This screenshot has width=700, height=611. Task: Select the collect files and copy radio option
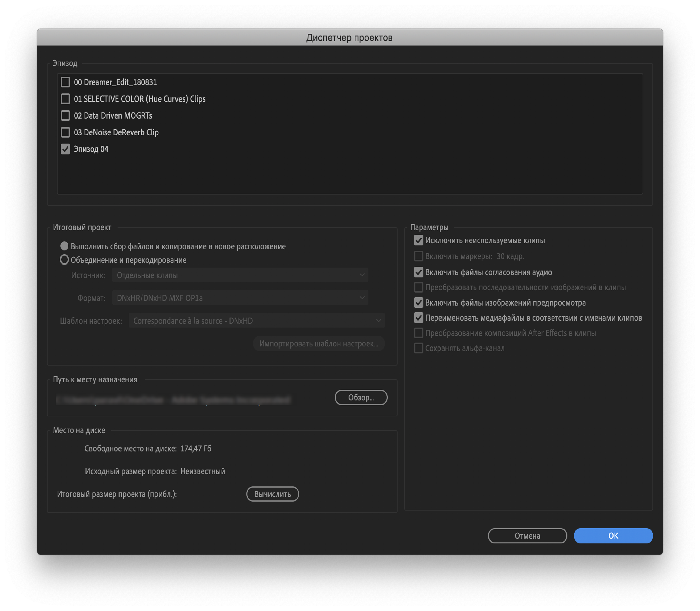[x=64, y=246]
